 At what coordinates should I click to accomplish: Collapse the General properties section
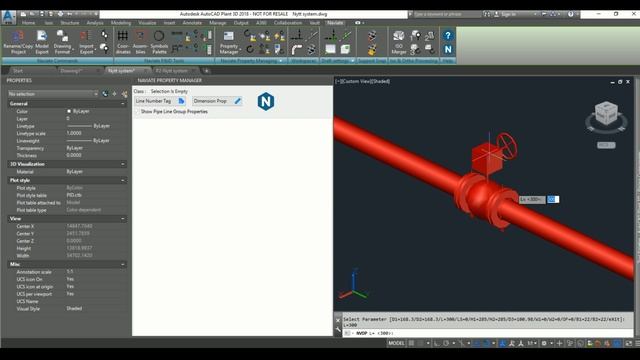122,104
